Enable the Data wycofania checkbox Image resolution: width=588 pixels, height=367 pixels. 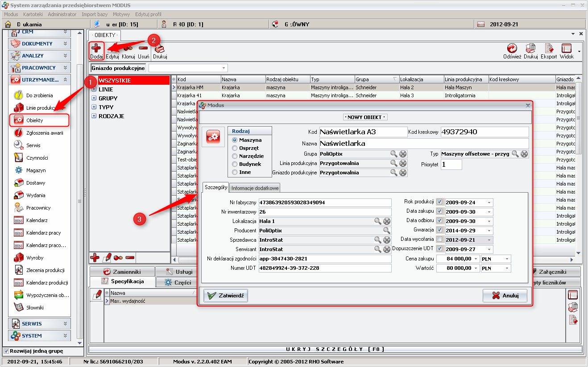pyautogui.click(x=440, y=239)
